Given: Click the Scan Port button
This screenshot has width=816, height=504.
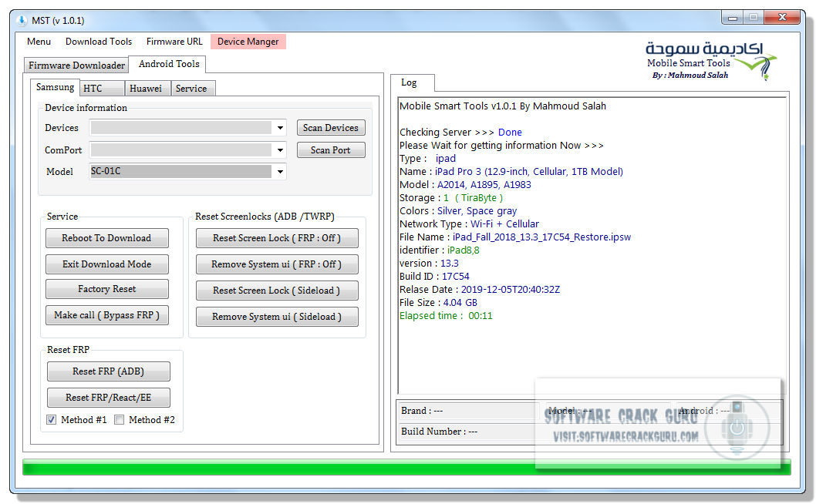Looking at the screenshot, I should tap(331, 150).
